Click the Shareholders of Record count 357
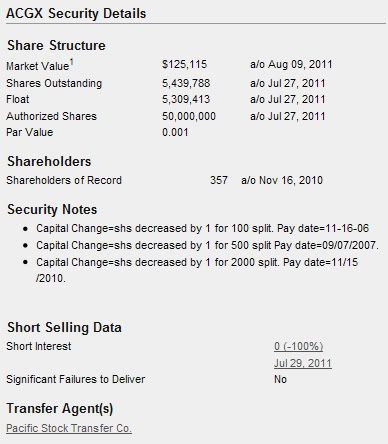The width and height of the screenshot is (388, 444). (219, 180)
